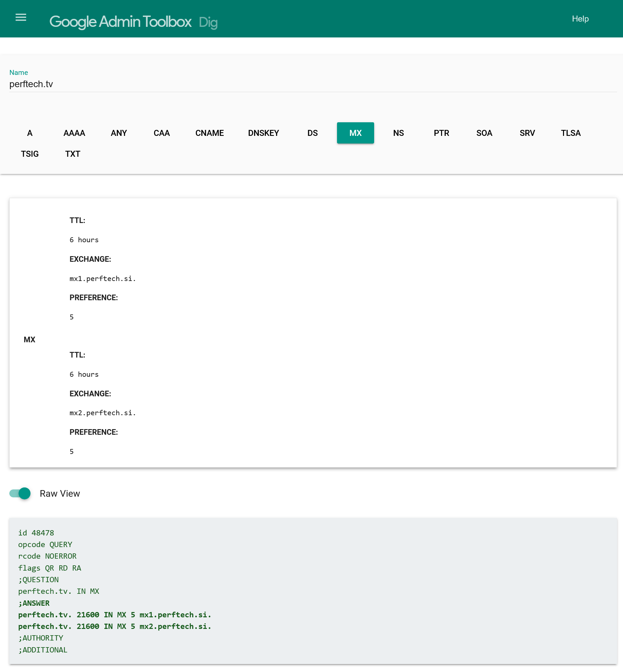623x672 pixels.
Task: Click the 'id 48478' raw output line
Action: point(36,533)
